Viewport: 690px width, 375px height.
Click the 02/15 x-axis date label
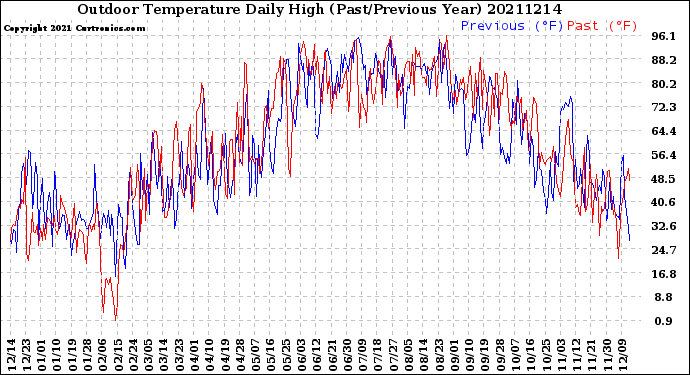(x=117, y=355)
